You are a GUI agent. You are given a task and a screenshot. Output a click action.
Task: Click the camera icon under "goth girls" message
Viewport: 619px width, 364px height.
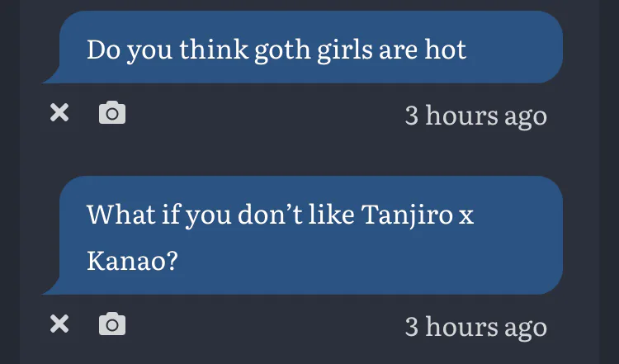click(x=112, y=112)
